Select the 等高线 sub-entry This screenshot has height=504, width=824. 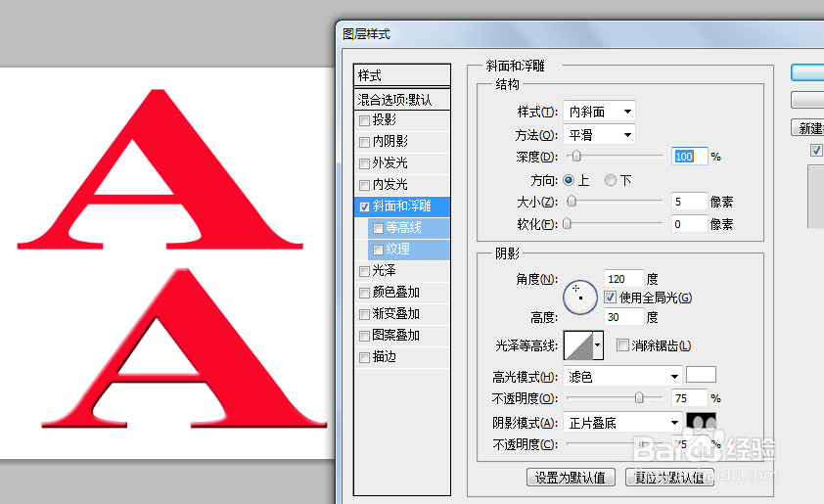coord(409,228)
